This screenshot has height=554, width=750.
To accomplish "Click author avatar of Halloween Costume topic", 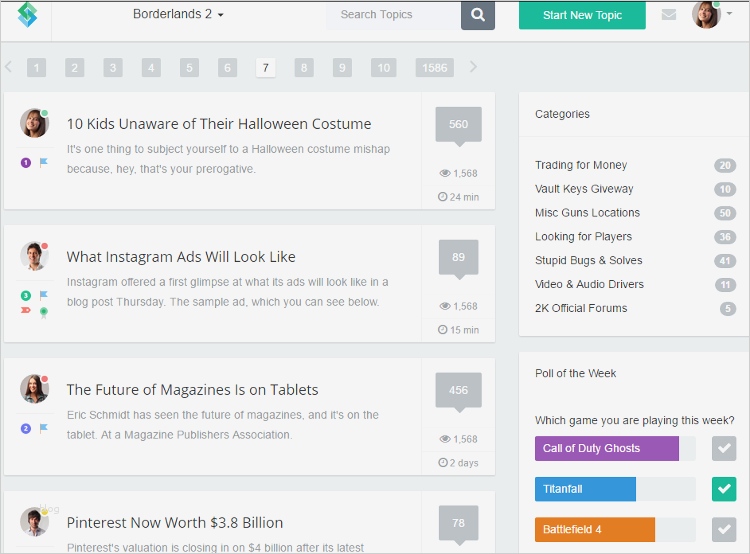I will [34, 123].
